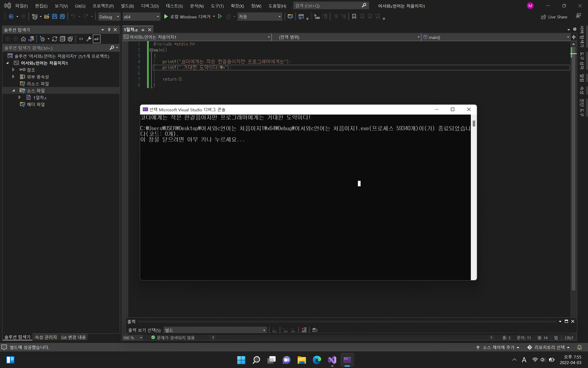The height and width of the screenshot is (368, 588).
Task: Expand the 참조 tree node
Action: tap(13, 70)
